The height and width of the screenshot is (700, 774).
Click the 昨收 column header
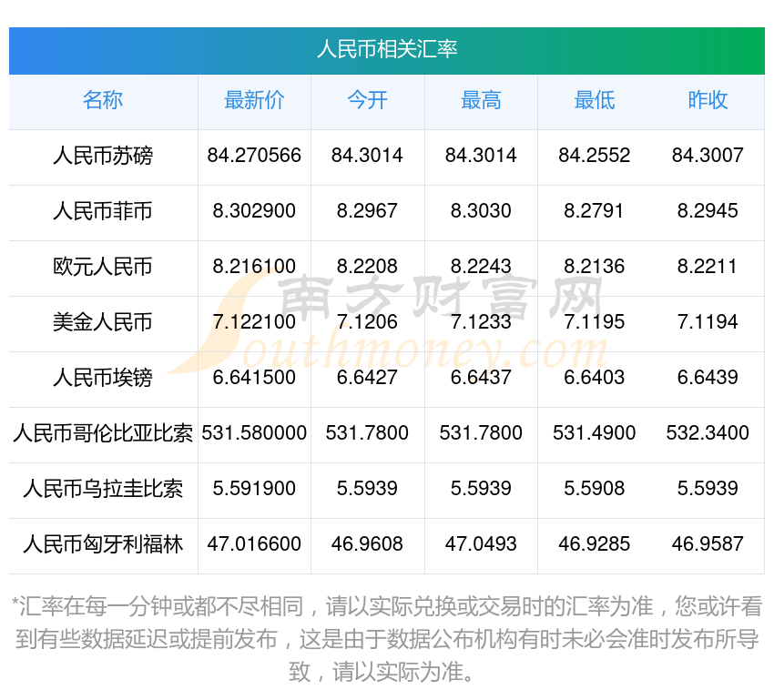pos(708,101)
